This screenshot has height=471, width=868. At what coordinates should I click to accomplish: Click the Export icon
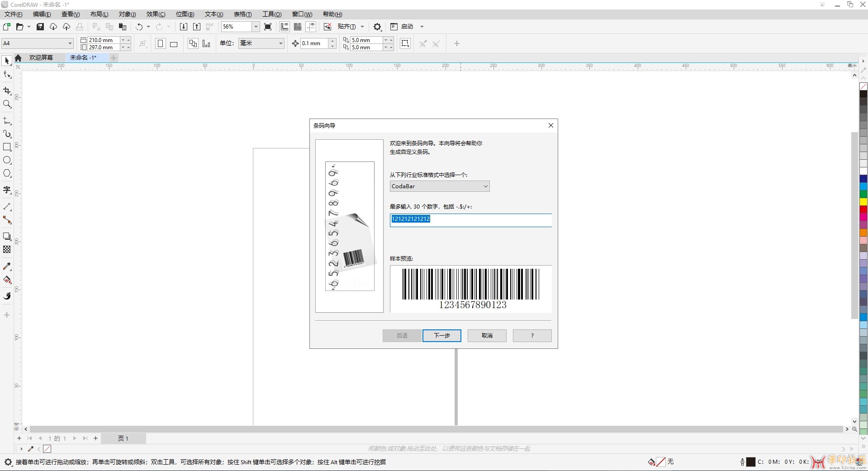click(x=196, y=27)
